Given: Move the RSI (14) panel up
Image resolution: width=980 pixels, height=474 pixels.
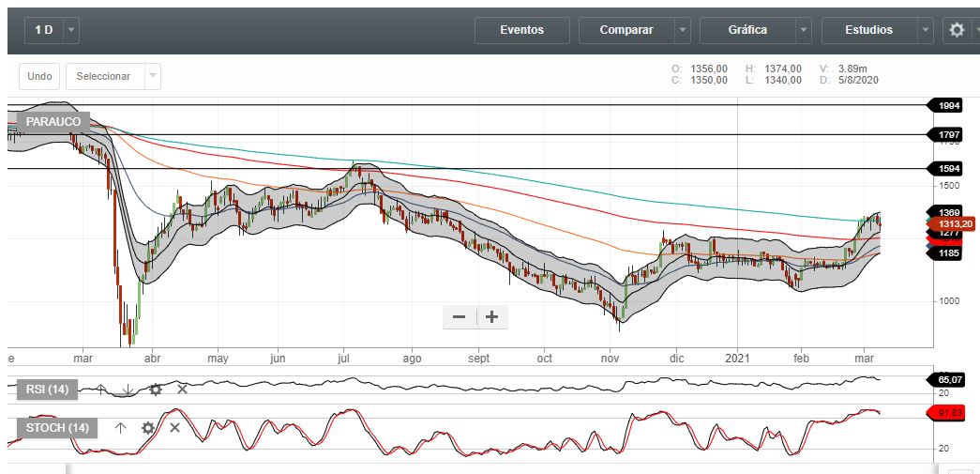Looking at the screenshot, I should (x=101, y=389).
